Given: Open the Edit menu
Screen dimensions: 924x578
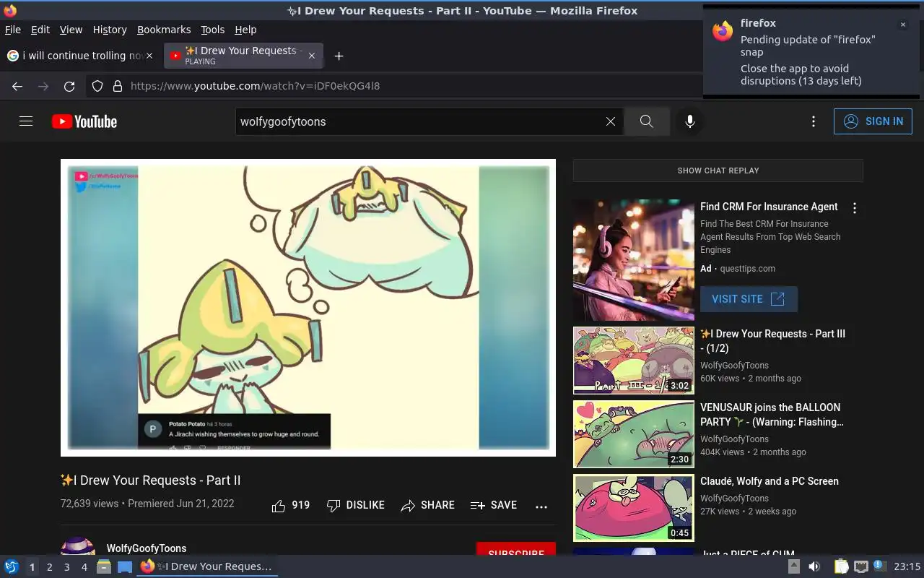Looking at the screenshot, I should click(x=40, y=30).
